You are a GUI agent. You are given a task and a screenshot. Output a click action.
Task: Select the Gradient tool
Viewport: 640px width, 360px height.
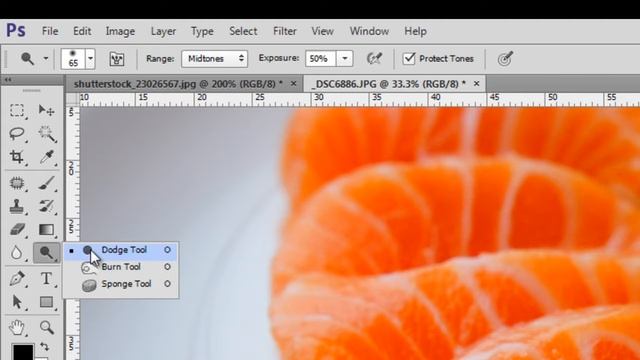tap(47, 230)
